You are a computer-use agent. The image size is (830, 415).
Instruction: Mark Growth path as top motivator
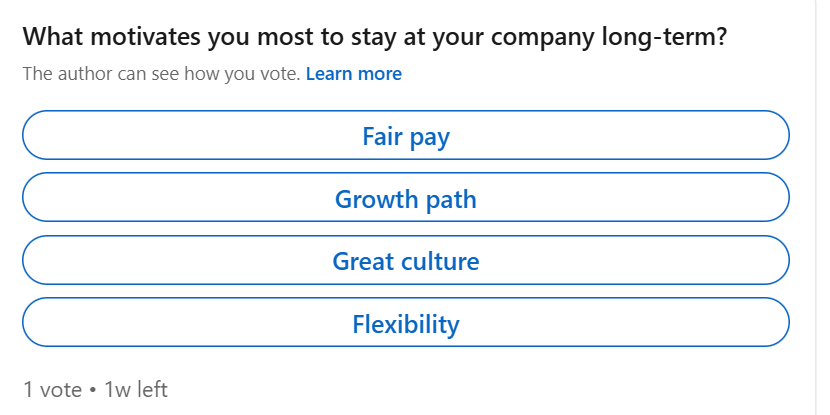(x=406, y=198)
